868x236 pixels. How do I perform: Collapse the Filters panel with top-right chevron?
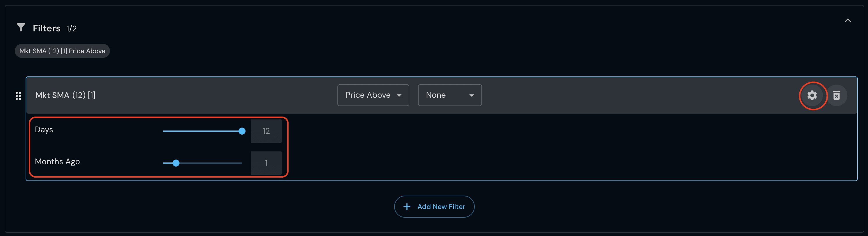coord(847,21)
